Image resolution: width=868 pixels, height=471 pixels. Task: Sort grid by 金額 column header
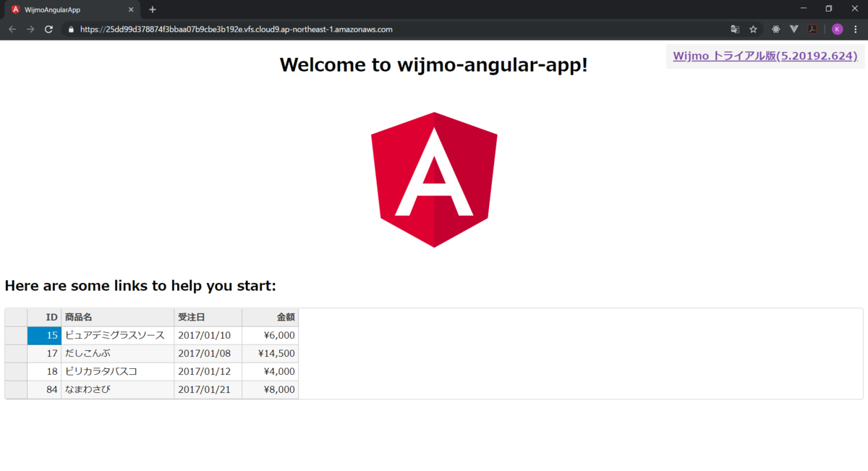tap(271, 317)
